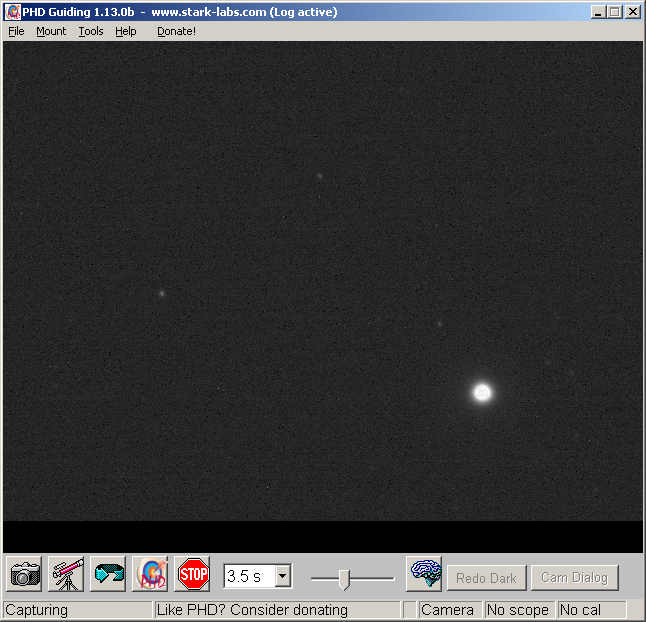Click the Cam Dialog button
Screen dimensions: 646x622
[x=575, y=578]
